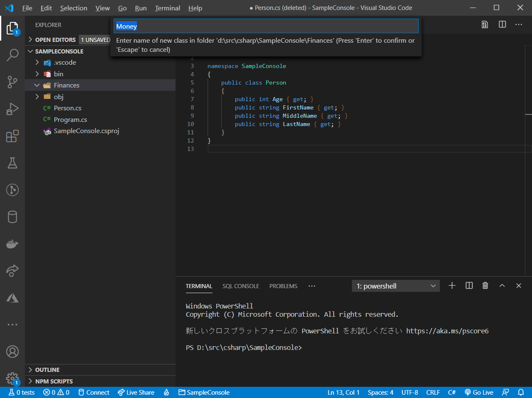Switch to the SQL Console tab
The image size is (532, 398).
coord(241,286)
